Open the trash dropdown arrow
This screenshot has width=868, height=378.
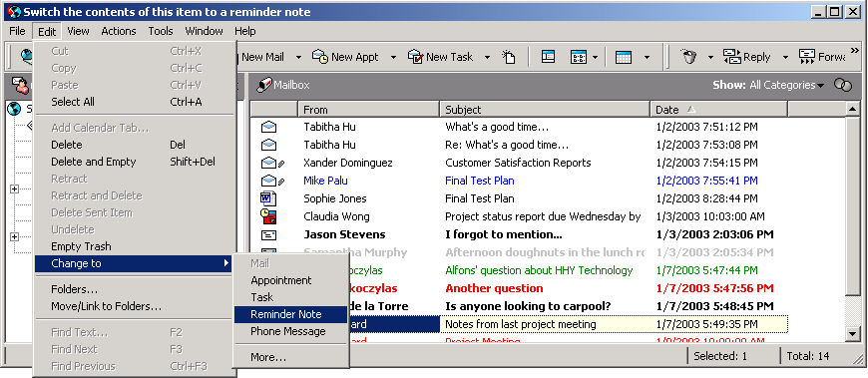(710, 57)
